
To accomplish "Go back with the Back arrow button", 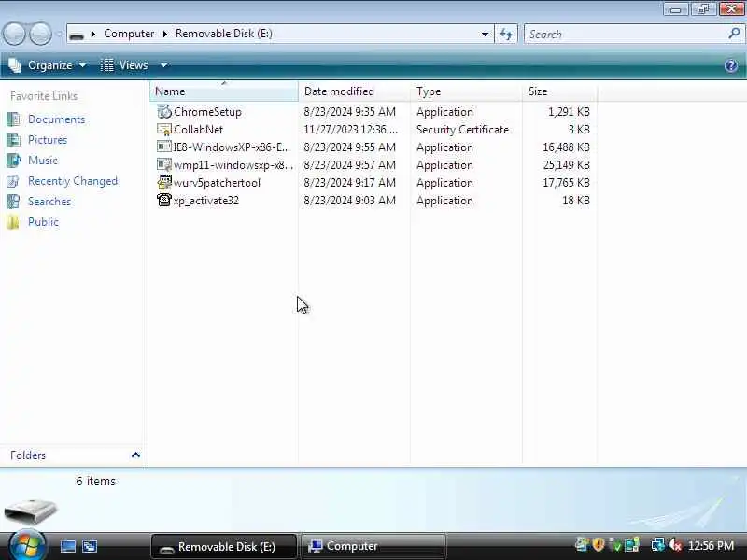I will click(14, 34).
